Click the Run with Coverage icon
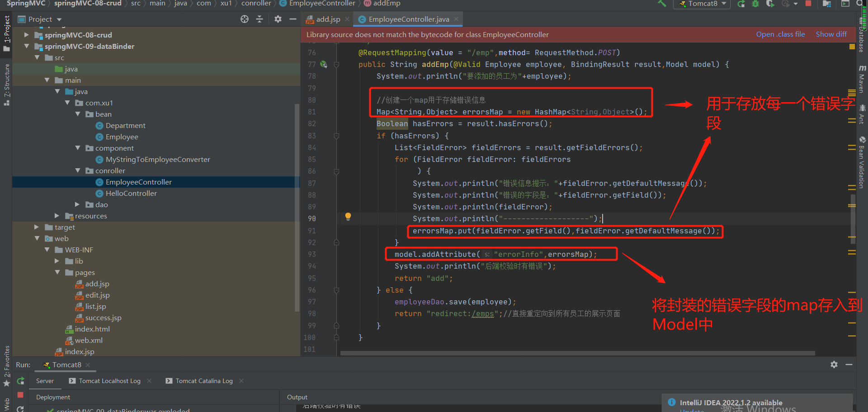The height and width of the screenshot is (412, 868). (770, 4)
